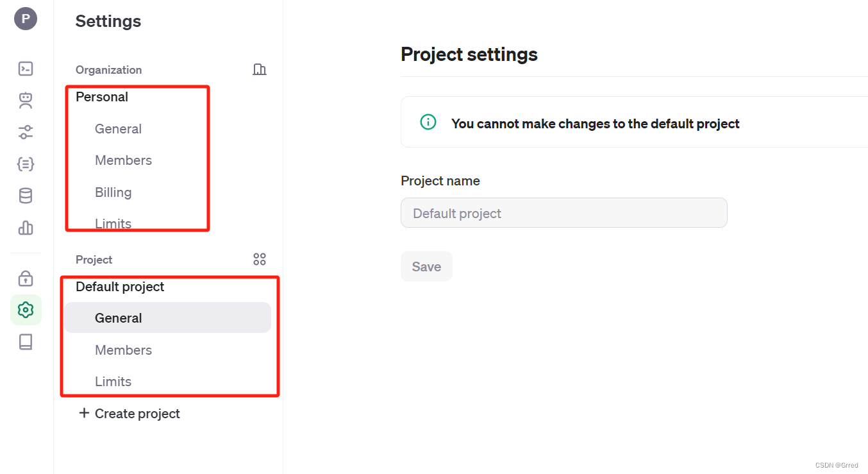The image size is (868, 474).
Task: Open the Usage bar chart icon
Action: click(26, 228)
